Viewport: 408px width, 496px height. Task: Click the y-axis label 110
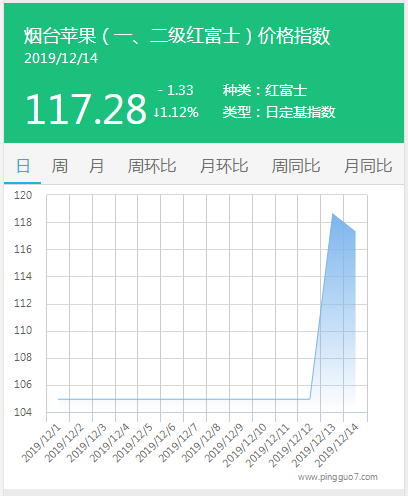(23, 330)
